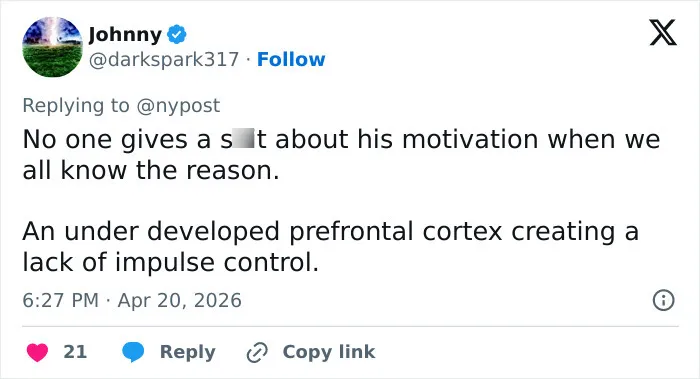Click the blue verified badge beside Johnny
This screenshot has height=379, width=700.
tap(177, 34)
